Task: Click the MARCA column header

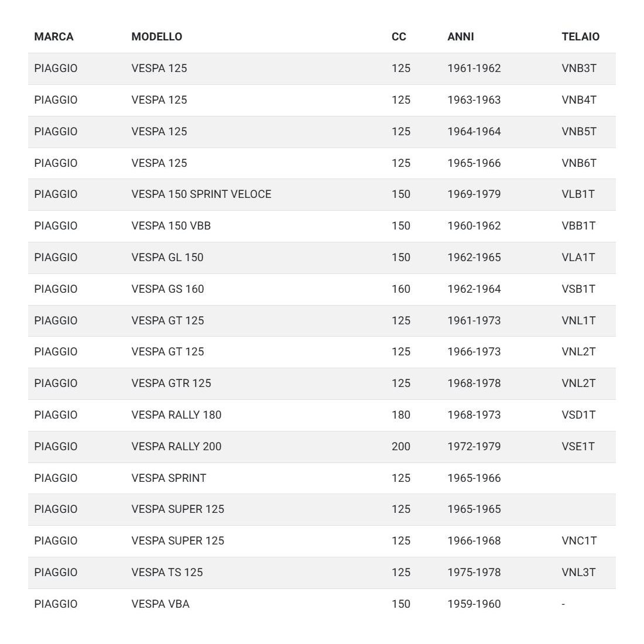Action: 54,37
